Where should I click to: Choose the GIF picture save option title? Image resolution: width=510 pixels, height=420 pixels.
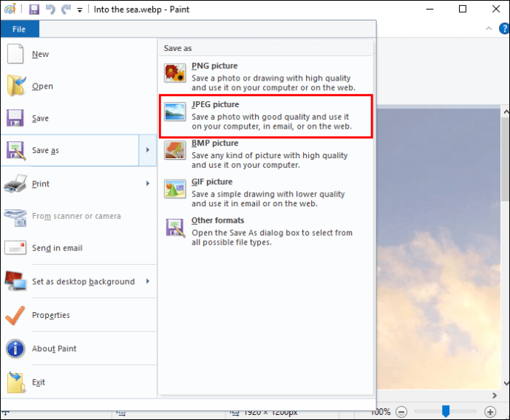point(211,182)
